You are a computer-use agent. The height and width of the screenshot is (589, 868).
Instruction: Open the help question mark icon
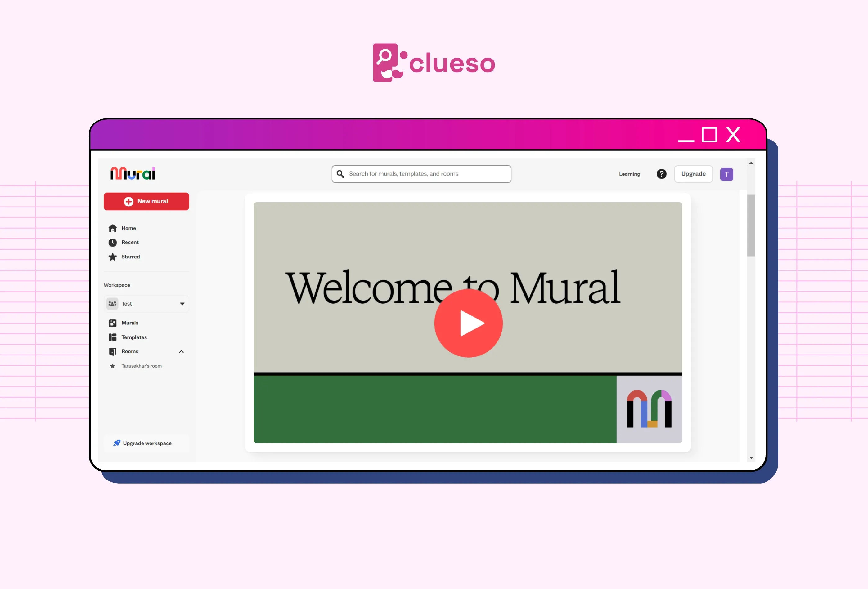click(x=661, y=174)
